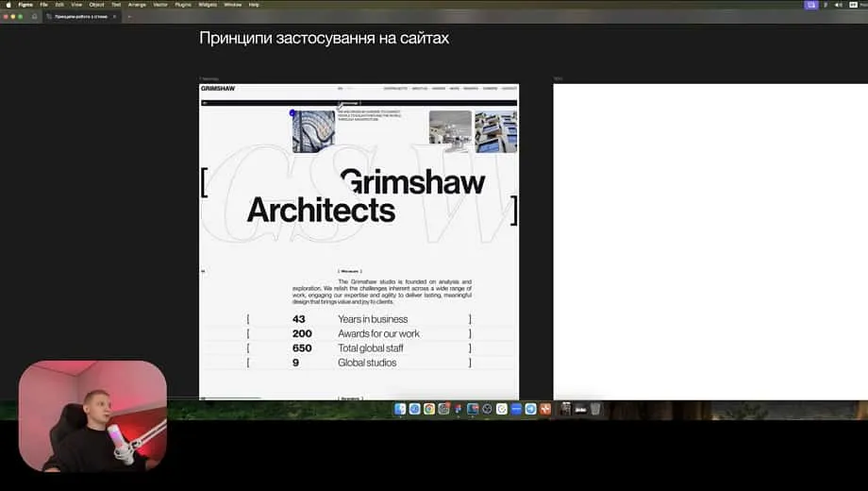Click the purple screen-recording icon in menu bar

click(811, 5)
